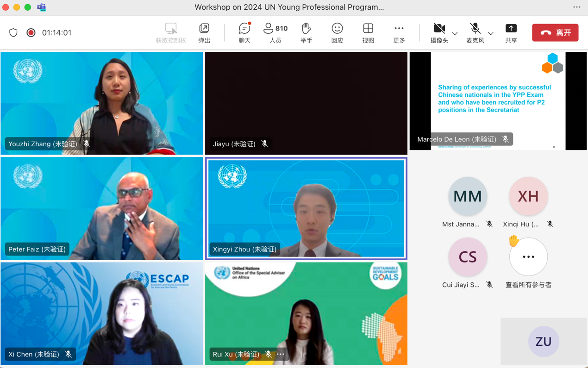Leave the meeting with 离开 button
Image resolution: width=588 pixels, height=368 pixels.
pyautogui.click(x=555, y=33)
